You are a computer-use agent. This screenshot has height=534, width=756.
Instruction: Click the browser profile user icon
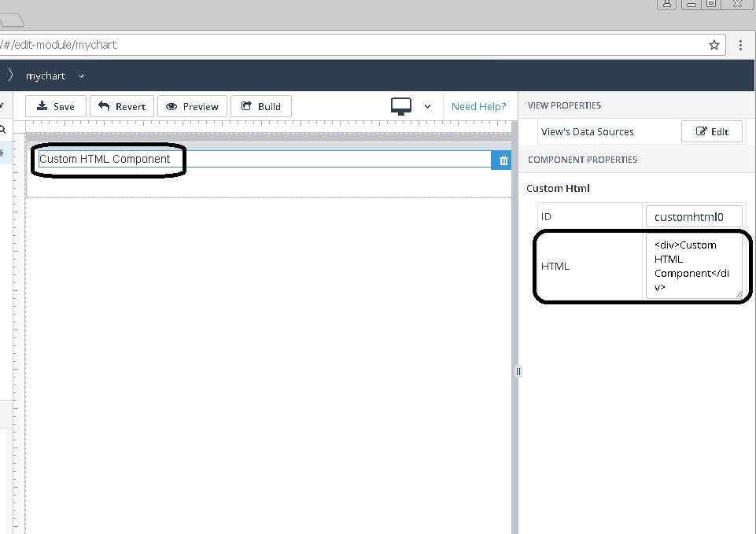pos(667,4)
